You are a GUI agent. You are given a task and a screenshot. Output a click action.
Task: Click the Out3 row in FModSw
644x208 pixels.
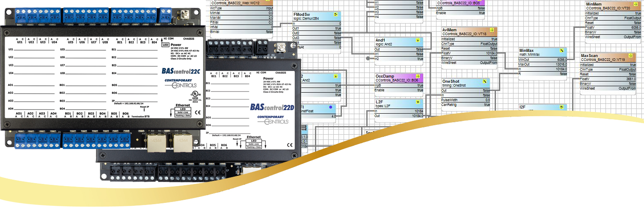pos(317,38)
